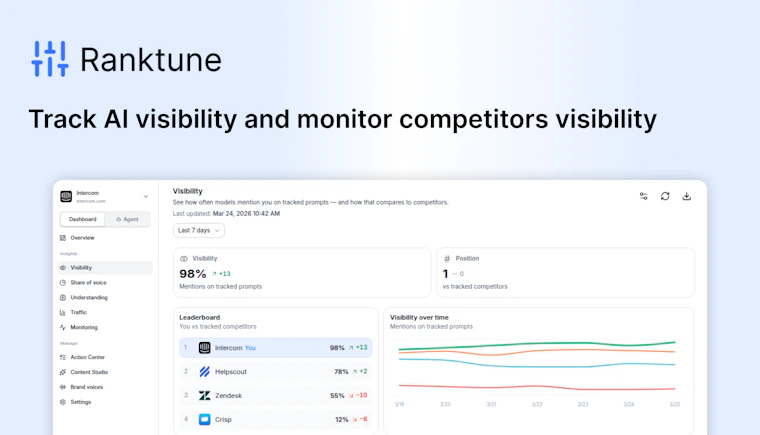This screenshot has width=760, height=435.
Task: Click the Crisp logo icon
Action: coord(205,419)
